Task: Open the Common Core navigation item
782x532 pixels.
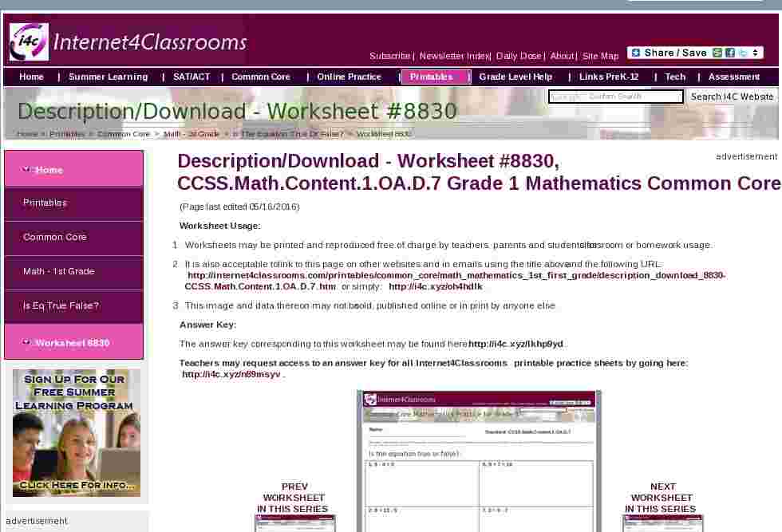Action: point(261,77)
